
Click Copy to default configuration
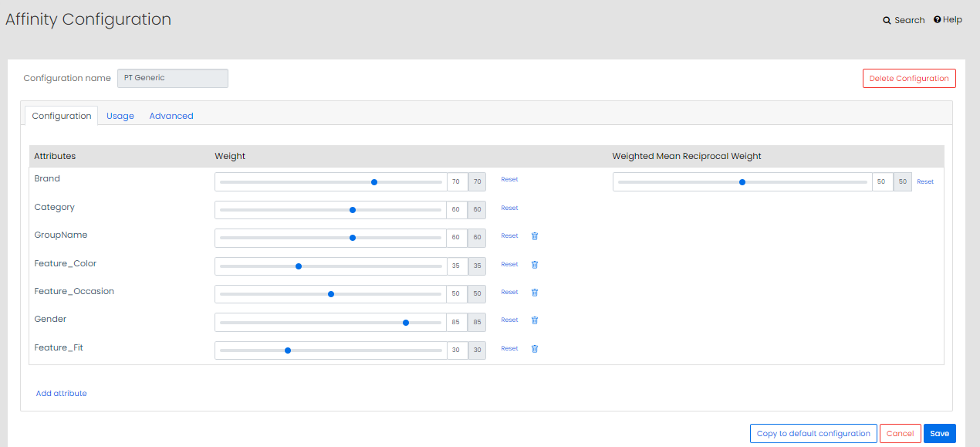coord(813,434)
